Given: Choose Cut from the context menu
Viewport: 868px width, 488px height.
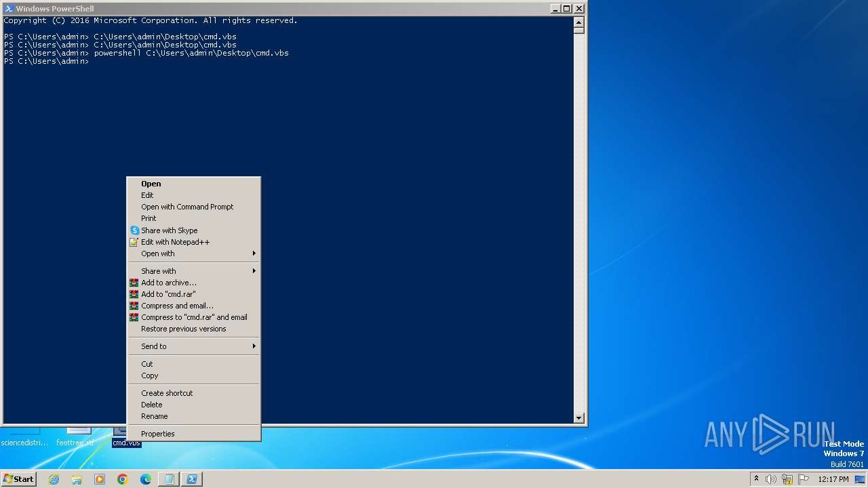Looking at the screenshot, I should pos(194,364).
